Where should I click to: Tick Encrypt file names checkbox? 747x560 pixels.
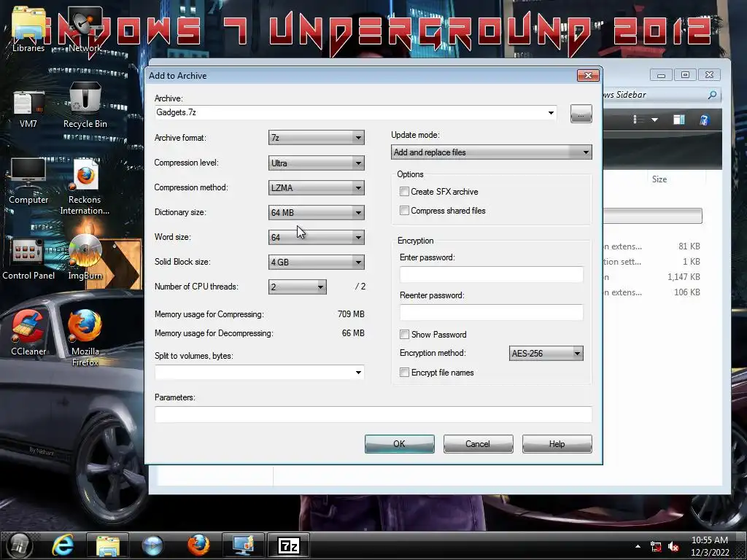[404, 373]
